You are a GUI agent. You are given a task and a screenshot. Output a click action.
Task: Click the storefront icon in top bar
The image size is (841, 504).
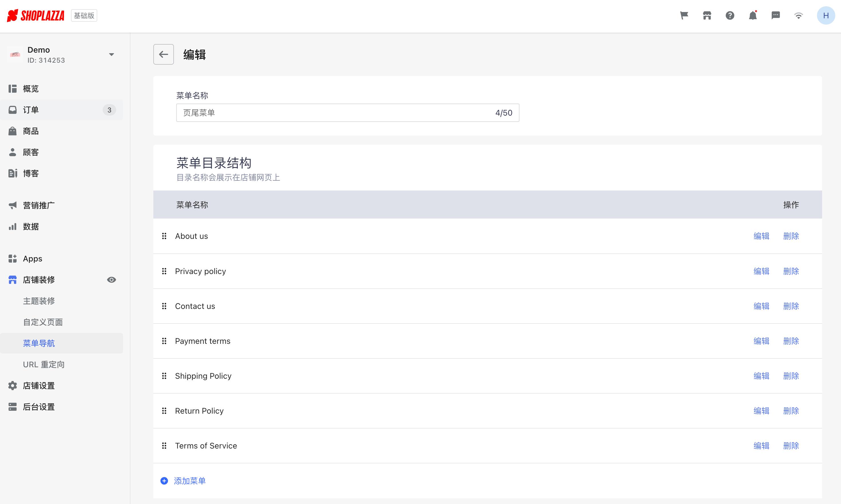point(707,15)
